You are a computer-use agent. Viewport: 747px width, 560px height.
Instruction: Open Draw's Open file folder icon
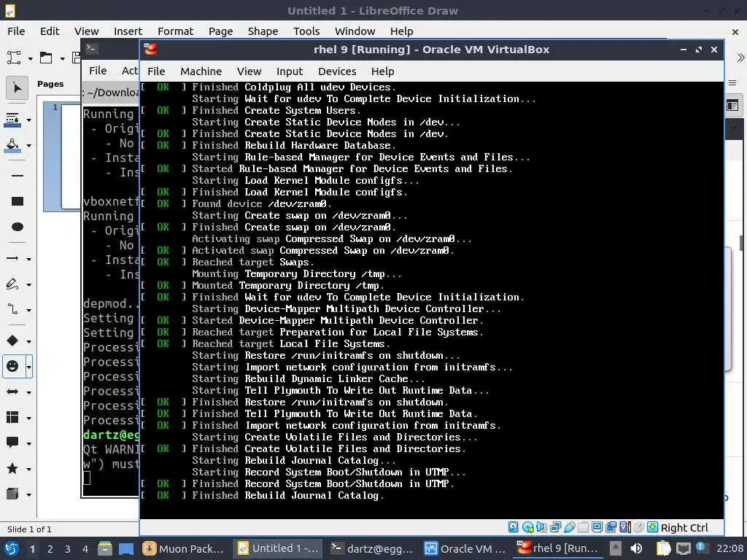[46, 58]
